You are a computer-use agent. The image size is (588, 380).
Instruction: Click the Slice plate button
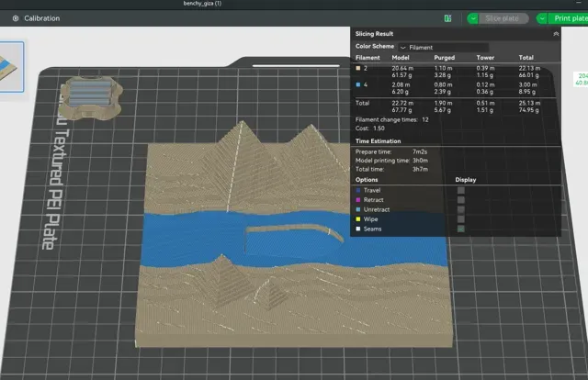(x=503, y=18)
